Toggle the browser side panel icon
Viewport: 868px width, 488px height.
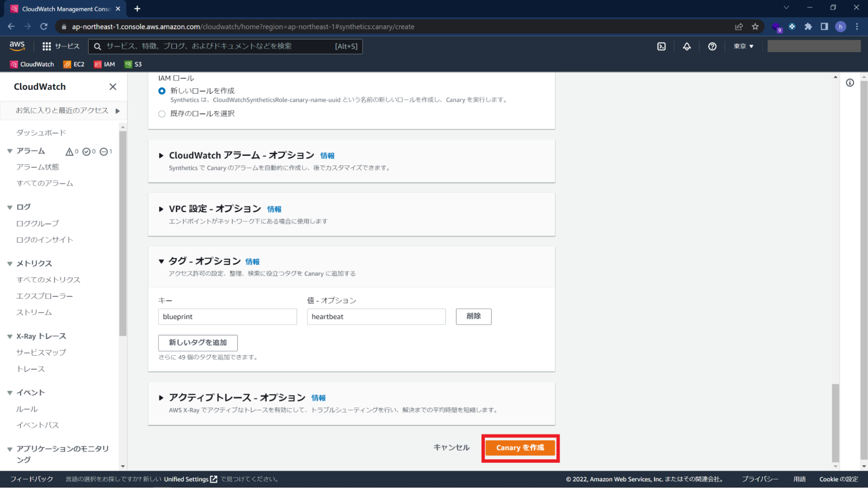824,26
